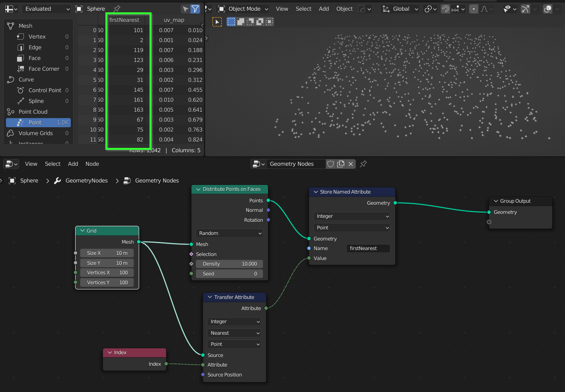The width and height of the screenshot is (565, 392).
Task: Toggle proportional editing in the viewport header
Action: click(474, 9)
